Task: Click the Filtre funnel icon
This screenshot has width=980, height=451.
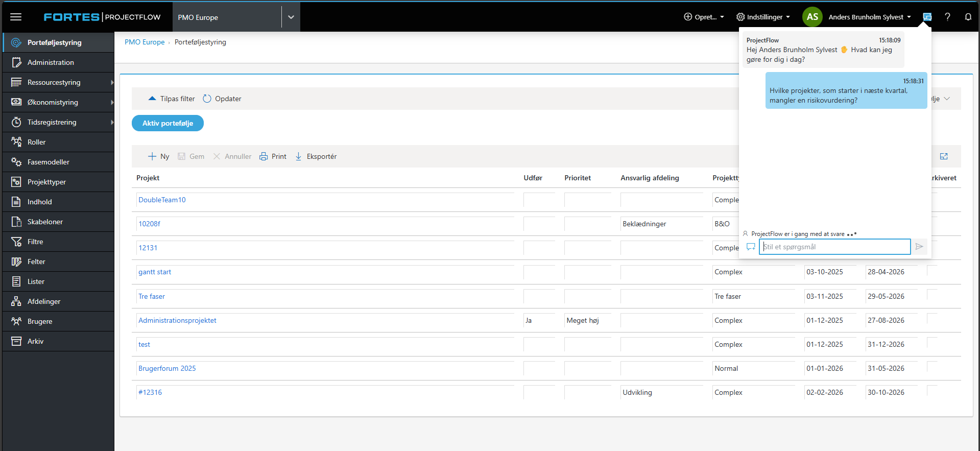Action: 16,242
